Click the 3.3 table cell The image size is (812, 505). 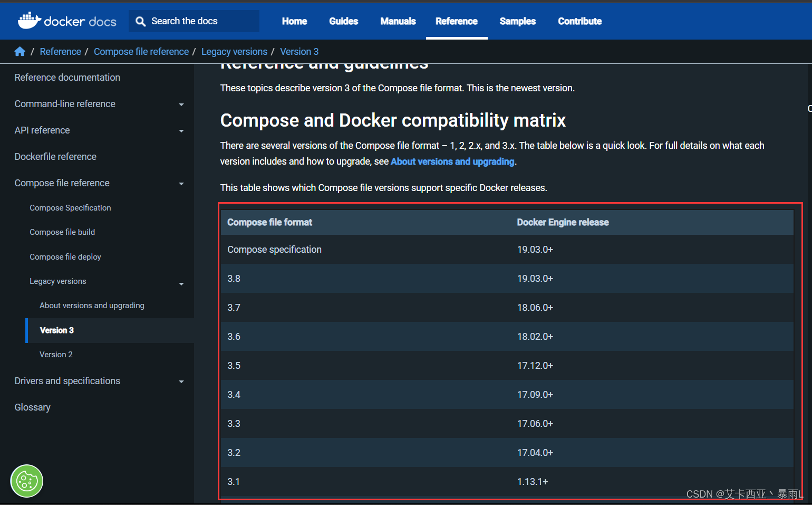(x=234, y=424)
